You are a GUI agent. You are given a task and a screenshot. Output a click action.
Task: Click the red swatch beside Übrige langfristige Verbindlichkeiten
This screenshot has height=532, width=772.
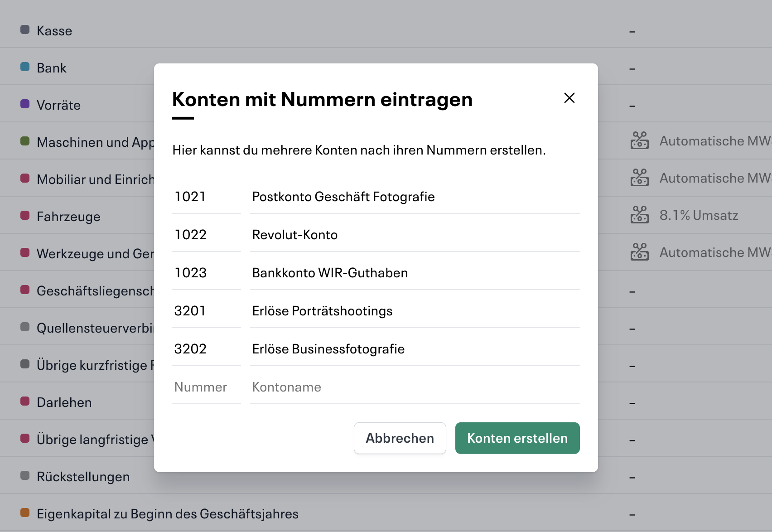(x=24, y=439)
